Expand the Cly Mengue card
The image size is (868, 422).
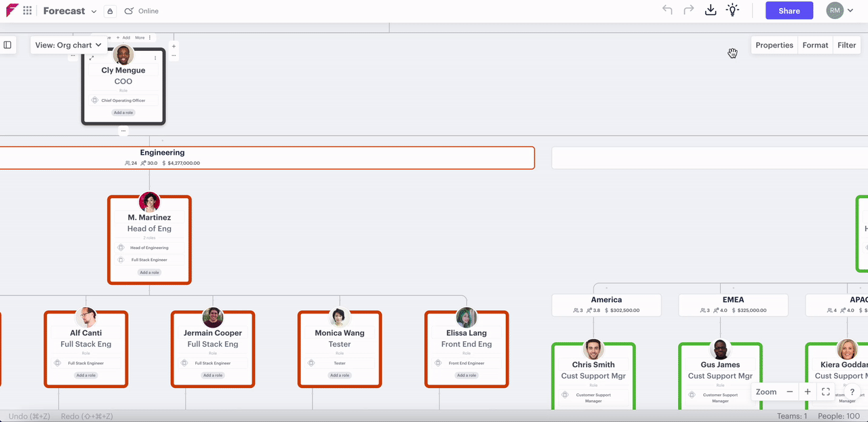92,58
